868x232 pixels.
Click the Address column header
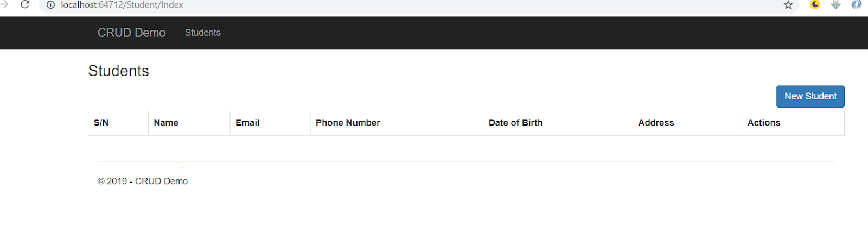pos(656,123)
